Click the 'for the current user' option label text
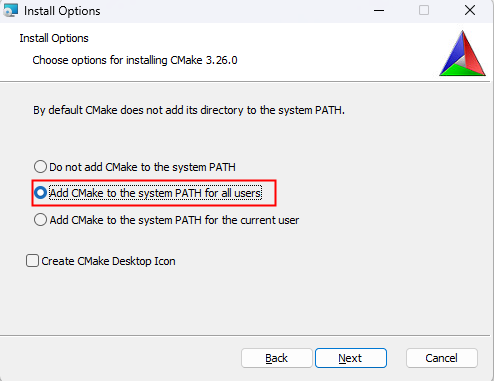494x381 pixels. [x=174, y=220]
